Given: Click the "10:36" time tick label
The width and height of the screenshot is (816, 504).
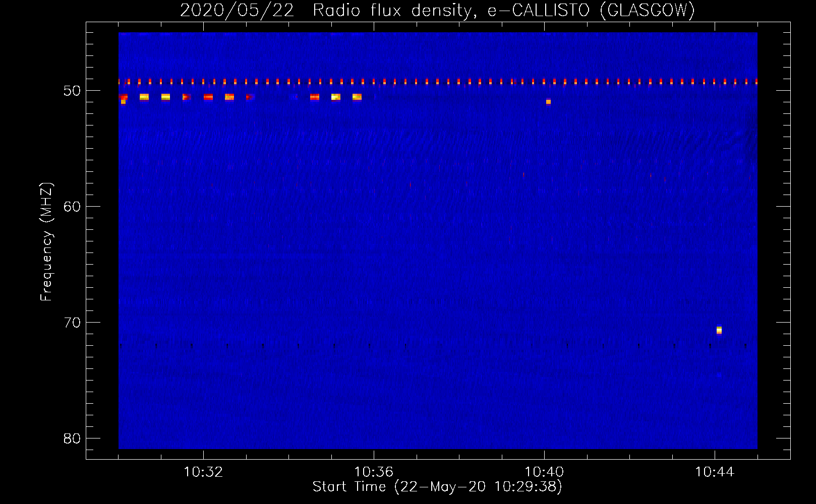Looking at the screenshot, I should (374, 472).
